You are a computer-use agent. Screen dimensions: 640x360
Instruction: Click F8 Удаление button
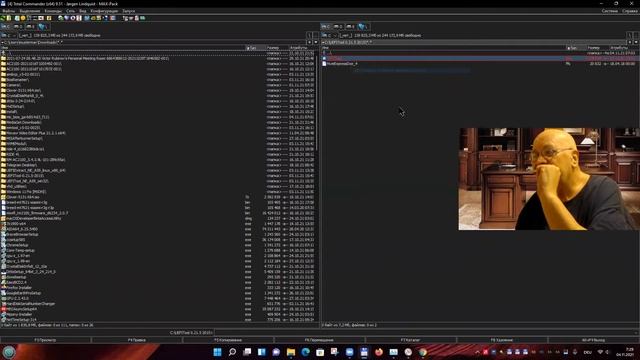[502, 340]
